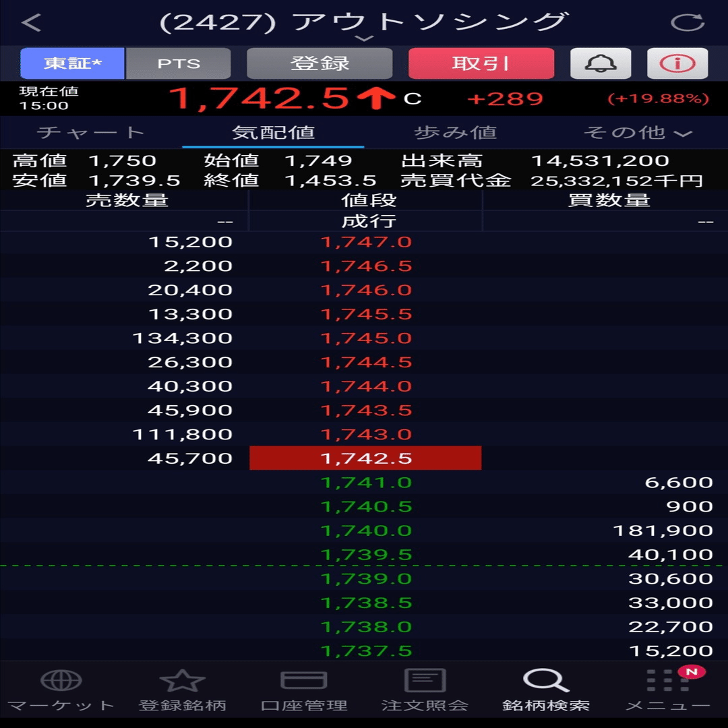Tap the 値段 column header
The image size is (728, 728).
369,200
